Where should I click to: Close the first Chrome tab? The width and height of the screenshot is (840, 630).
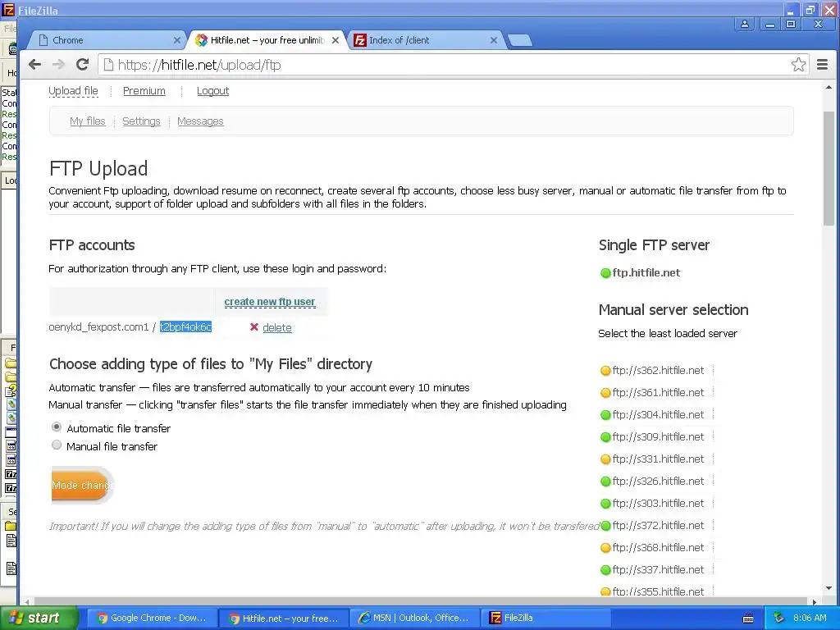(x=177, y=40)
